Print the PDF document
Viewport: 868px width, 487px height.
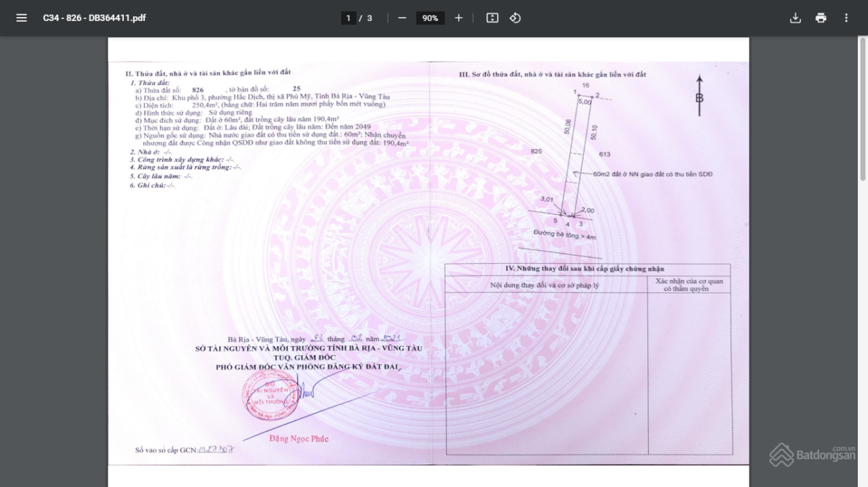tap(821, 18)
